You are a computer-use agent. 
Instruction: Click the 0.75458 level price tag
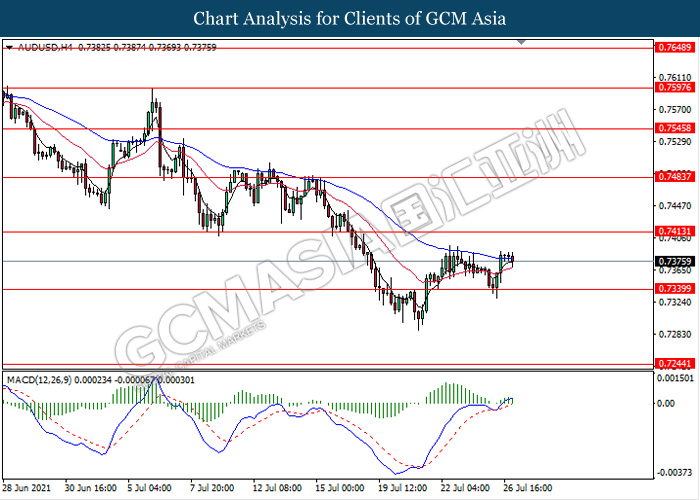click(675, 128)
